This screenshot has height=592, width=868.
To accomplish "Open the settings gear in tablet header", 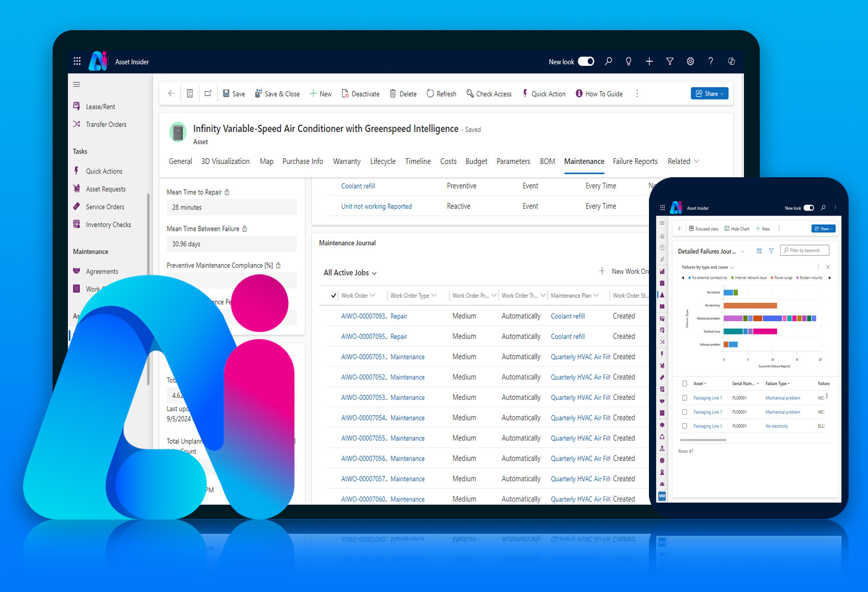I will [690, 61].
